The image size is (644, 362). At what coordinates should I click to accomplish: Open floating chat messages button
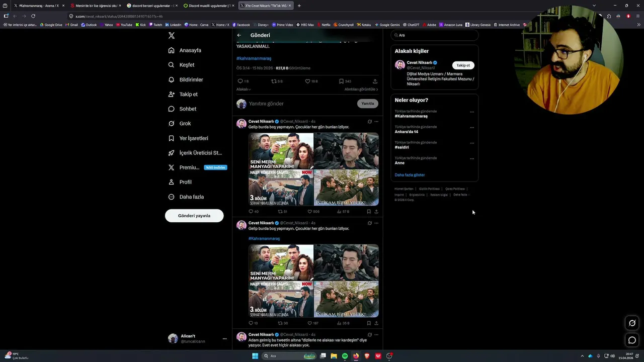point(632,340)
